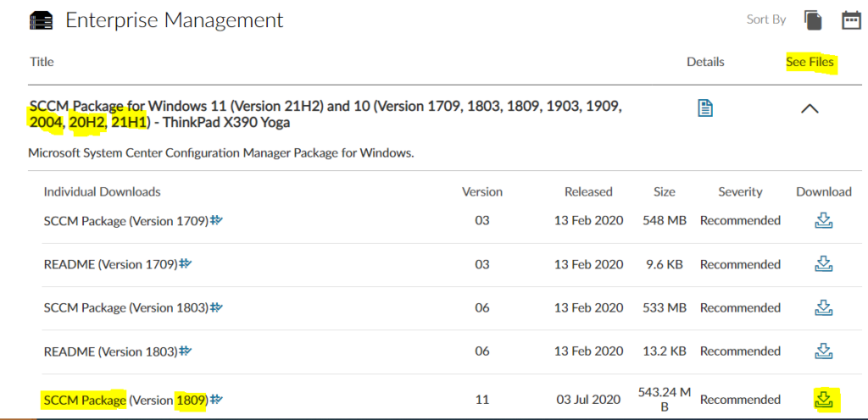Sort downloads by calendar date icon
The height and width of the screenshot is (420, 868).
pyautogui.click(x=851, y=20)
